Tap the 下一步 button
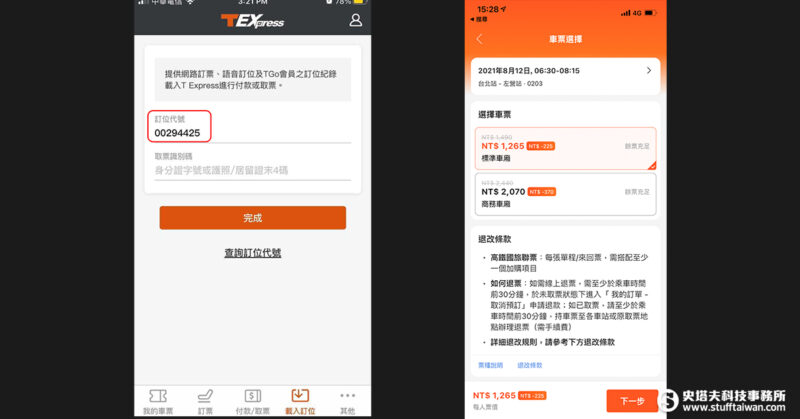This screenshot has height=419, width=800. [632, 401]
